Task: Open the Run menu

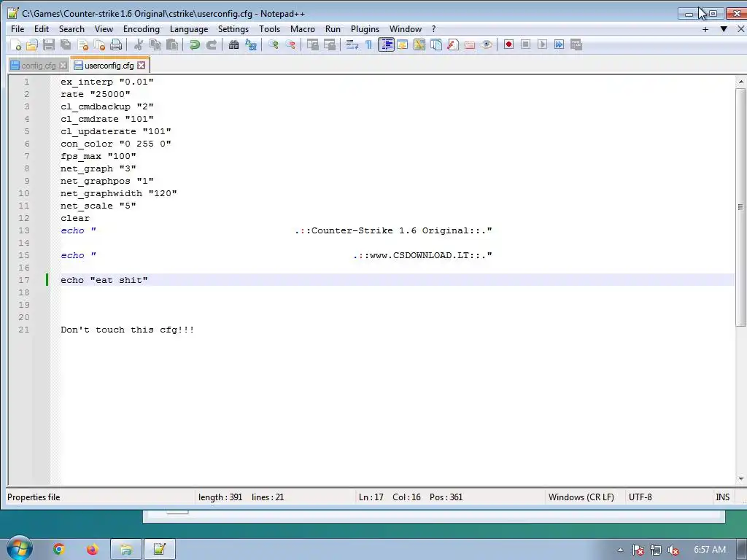Action: [333, 29]
